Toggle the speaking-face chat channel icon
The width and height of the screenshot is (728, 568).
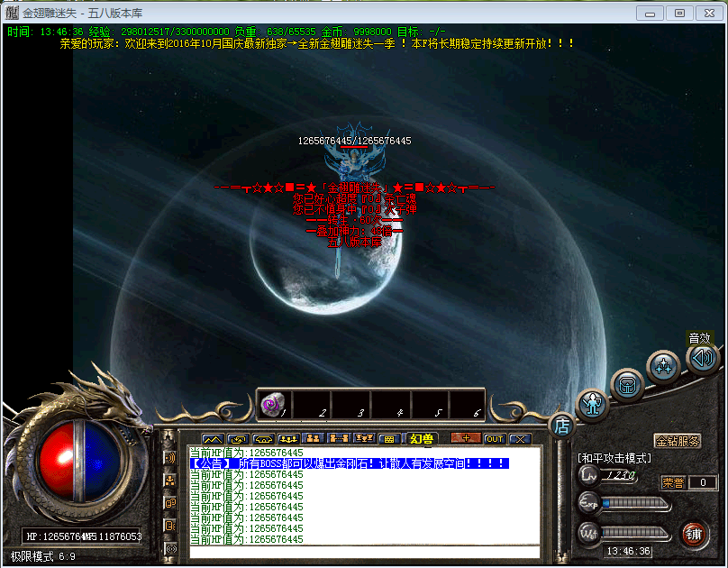[170, 526]
